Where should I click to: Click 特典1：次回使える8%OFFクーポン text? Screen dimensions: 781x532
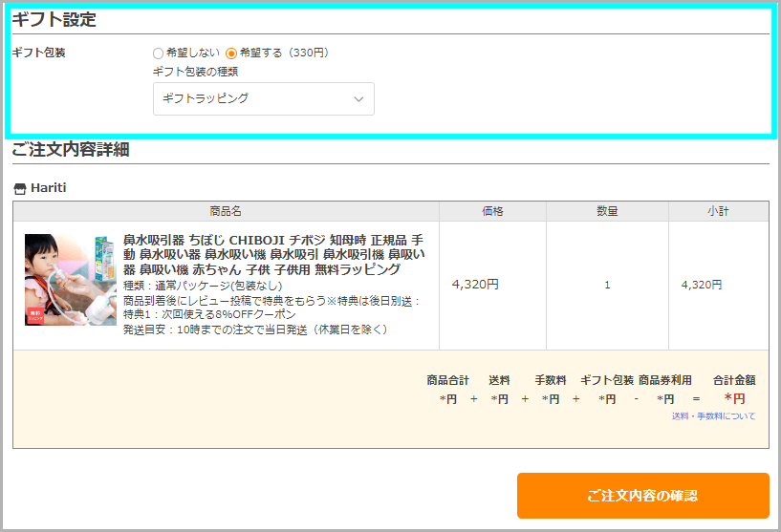point(209,314)
